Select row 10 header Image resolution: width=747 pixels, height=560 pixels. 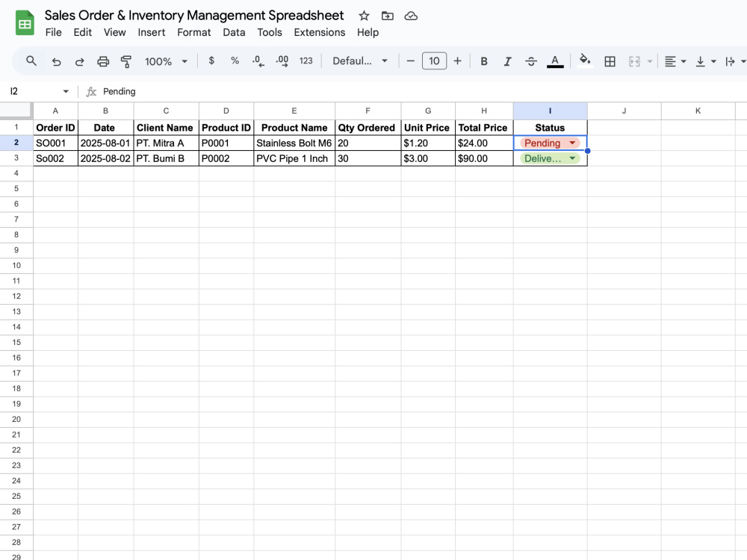(16, 266)
